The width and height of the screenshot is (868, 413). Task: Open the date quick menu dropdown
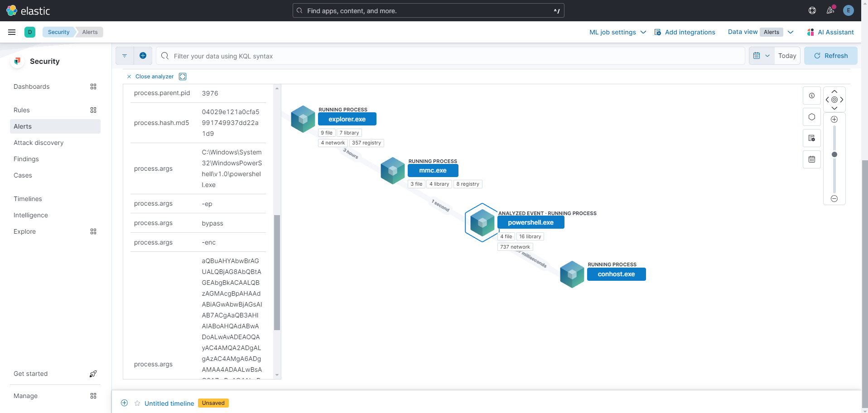[761, 56]
